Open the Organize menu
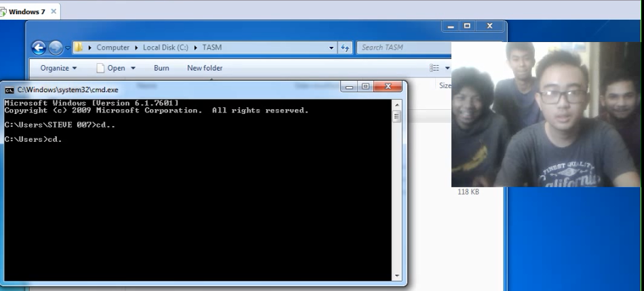Image resolution: width=644 pixels, height=291 pixels. coord(58,68)
